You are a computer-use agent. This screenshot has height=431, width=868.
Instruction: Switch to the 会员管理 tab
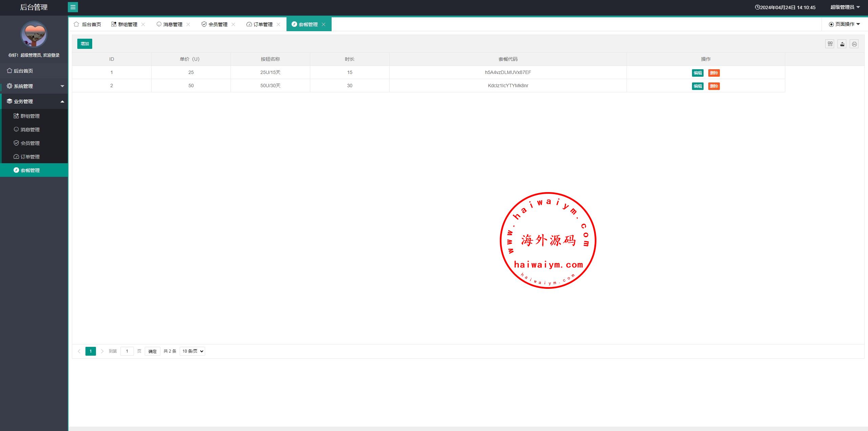(x=217, y=24)
